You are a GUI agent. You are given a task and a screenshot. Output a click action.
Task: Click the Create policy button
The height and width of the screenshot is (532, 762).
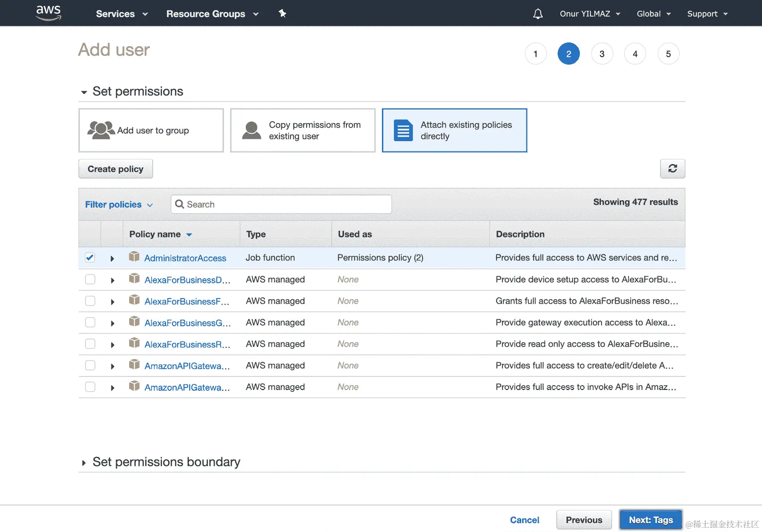[115, 169]
